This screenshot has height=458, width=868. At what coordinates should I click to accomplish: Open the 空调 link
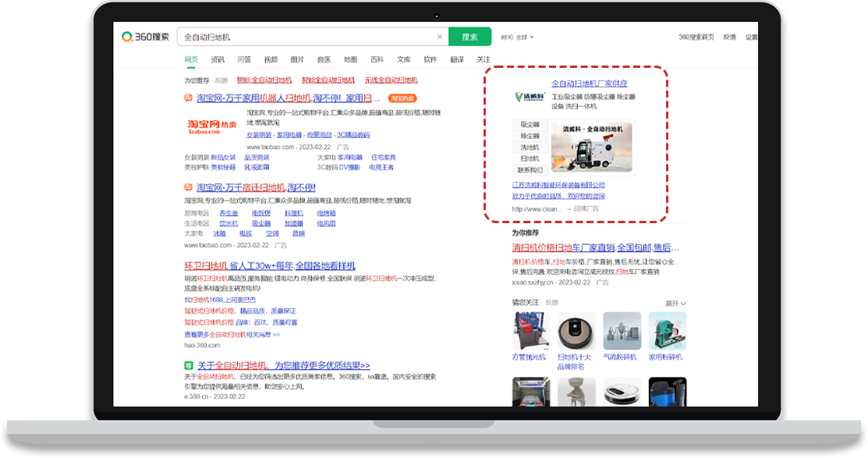pos(272,234)
